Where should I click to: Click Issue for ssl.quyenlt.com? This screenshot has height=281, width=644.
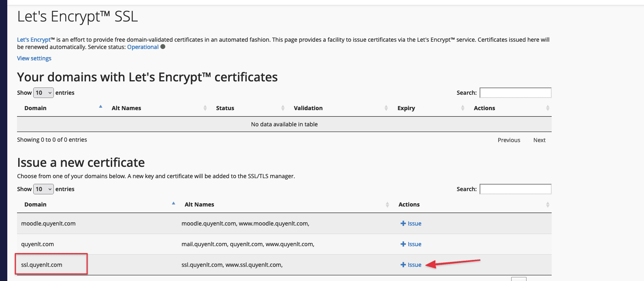411,265
